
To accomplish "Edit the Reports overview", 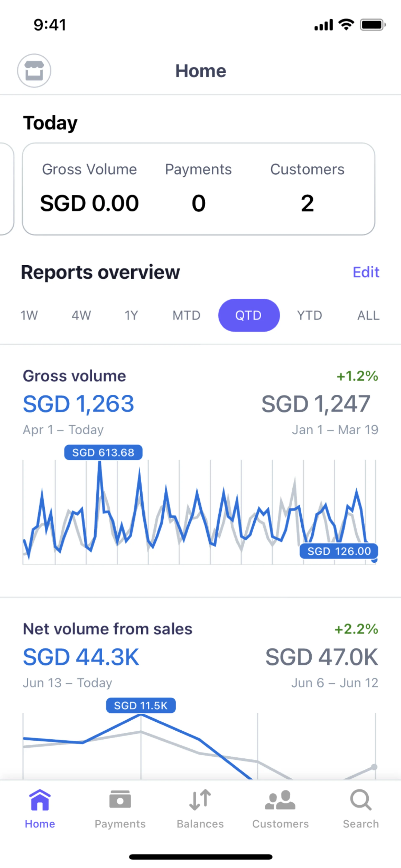I will click(366, 272).
